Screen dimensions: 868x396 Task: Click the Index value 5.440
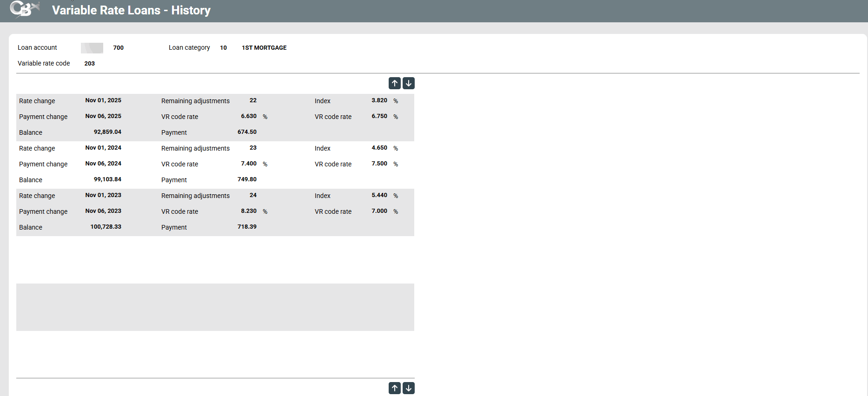coord(379,195)
